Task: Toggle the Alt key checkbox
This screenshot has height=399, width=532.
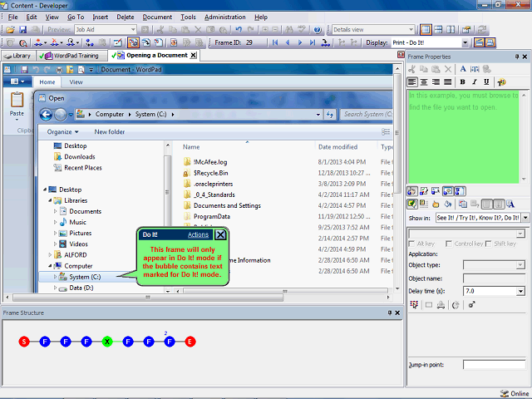Action: (412, 244)
